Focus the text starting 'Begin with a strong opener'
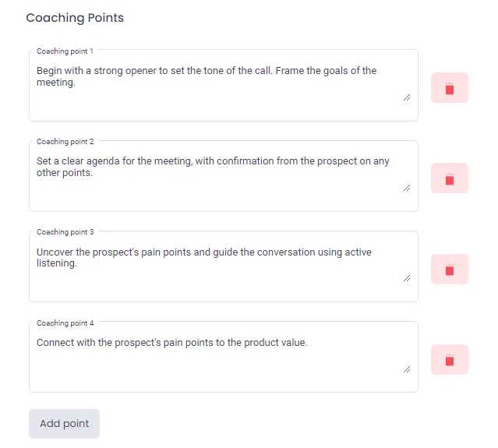This screenshot has width=498, height=448. tap(224, 86)
